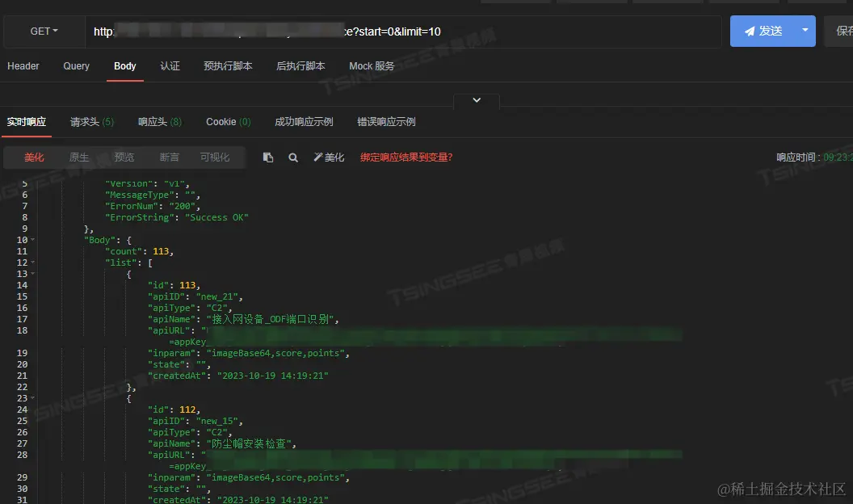Select the 美化 response view mode

(34, 157)
